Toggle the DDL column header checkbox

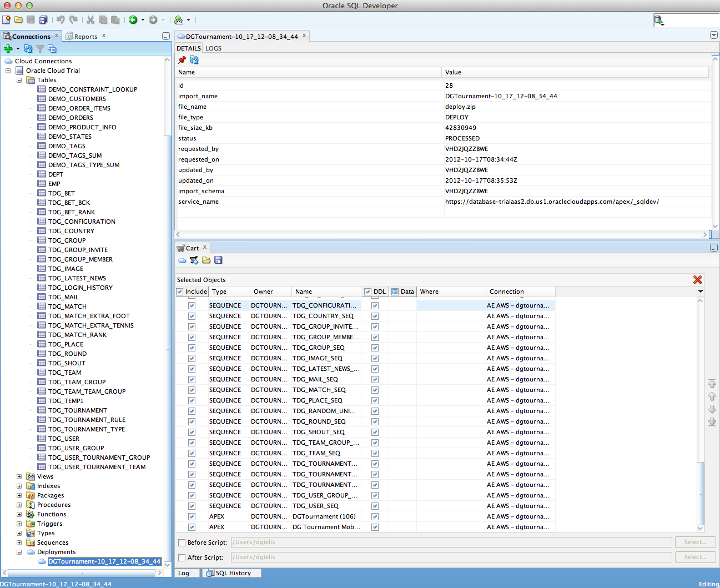coord(367,292)
